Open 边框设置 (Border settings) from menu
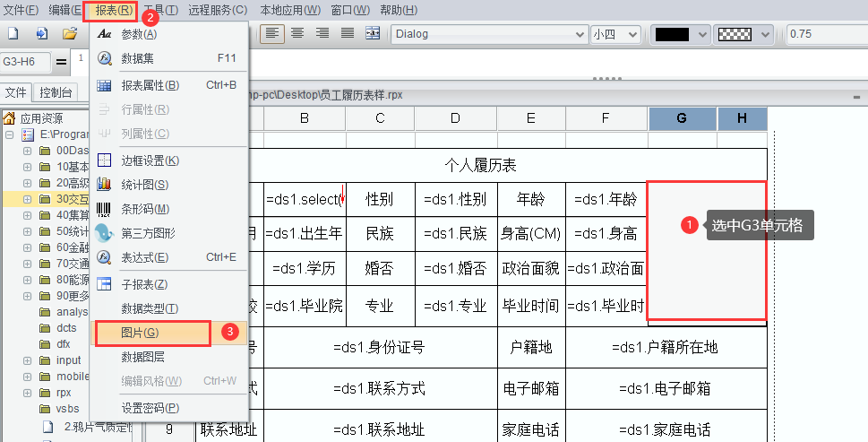 point(150,160)
